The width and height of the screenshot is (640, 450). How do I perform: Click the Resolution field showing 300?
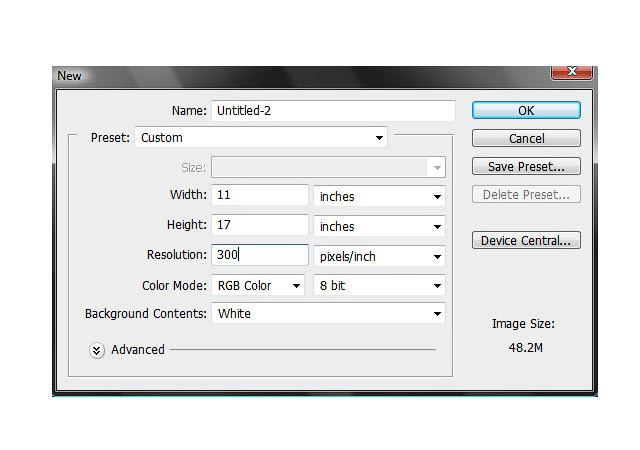pyautogui.click(x=260, y=255)
